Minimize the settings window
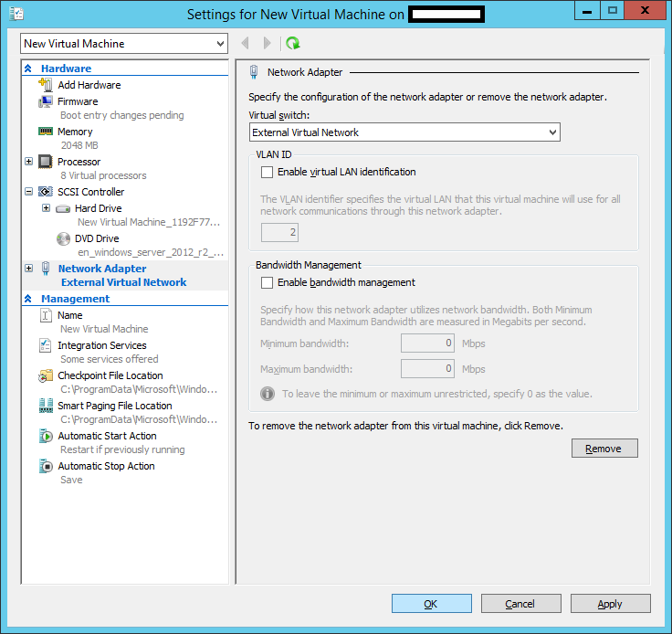Viewport: 672px width, 634px height. pyautogui.click(x=587, y=10)
